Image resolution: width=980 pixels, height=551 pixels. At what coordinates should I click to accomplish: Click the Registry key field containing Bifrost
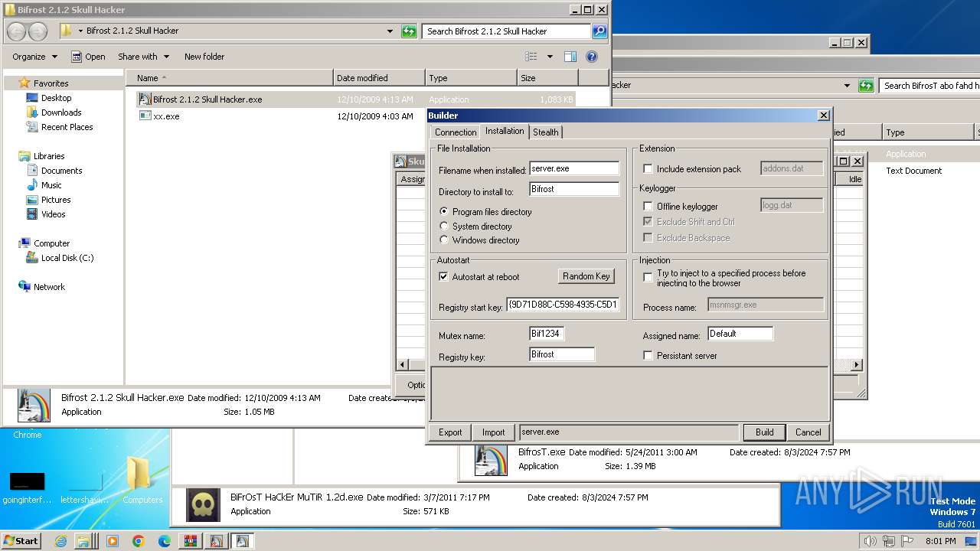click(562, 354)
